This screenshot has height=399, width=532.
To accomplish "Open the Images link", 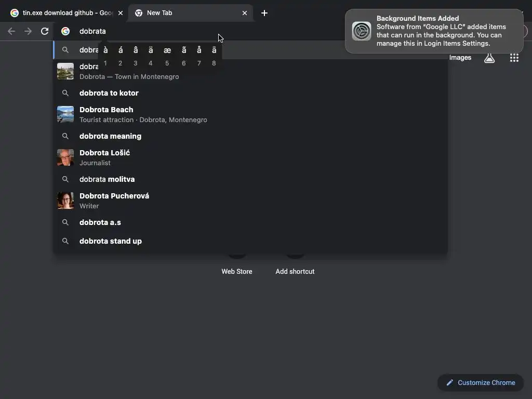I will [460, 58].
